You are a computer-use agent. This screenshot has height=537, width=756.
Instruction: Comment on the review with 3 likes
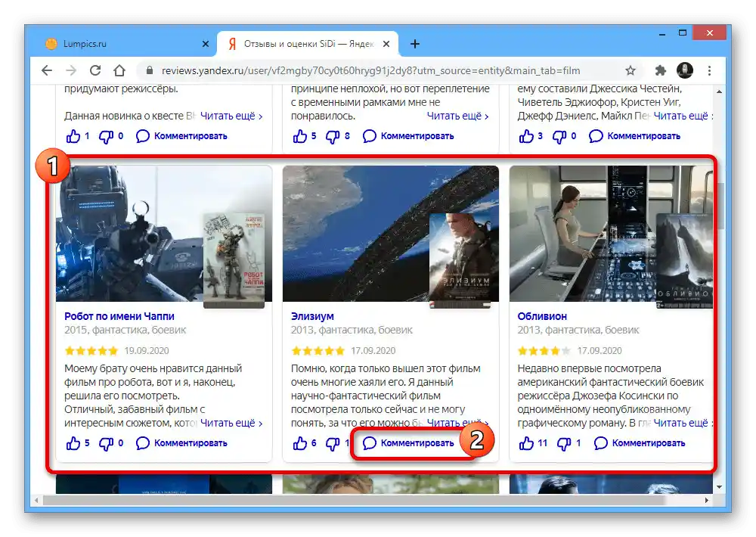tap(634, 136)
